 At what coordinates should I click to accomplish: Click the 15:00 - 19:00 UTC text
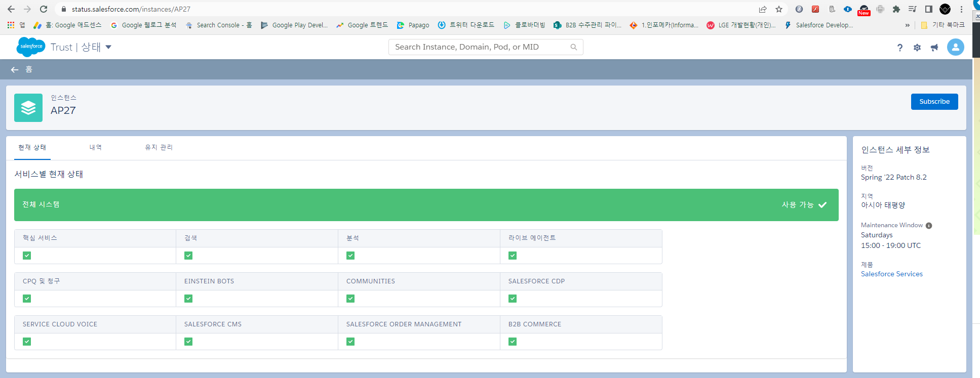891,245
